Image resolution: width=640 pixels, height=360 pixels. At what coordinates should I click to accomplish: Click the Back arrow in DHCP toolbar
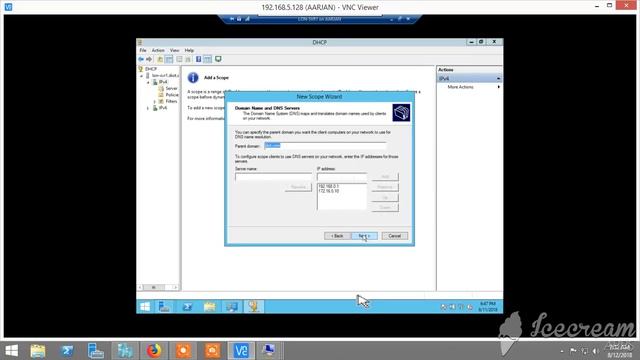[141, 59]
